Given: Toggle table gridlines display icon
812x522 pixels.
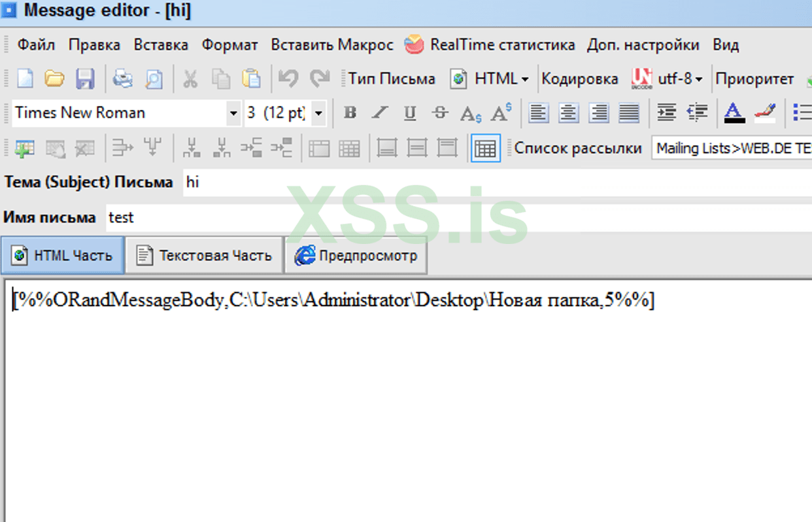Looking at the screenshot, I should click(x=485, y=148).
